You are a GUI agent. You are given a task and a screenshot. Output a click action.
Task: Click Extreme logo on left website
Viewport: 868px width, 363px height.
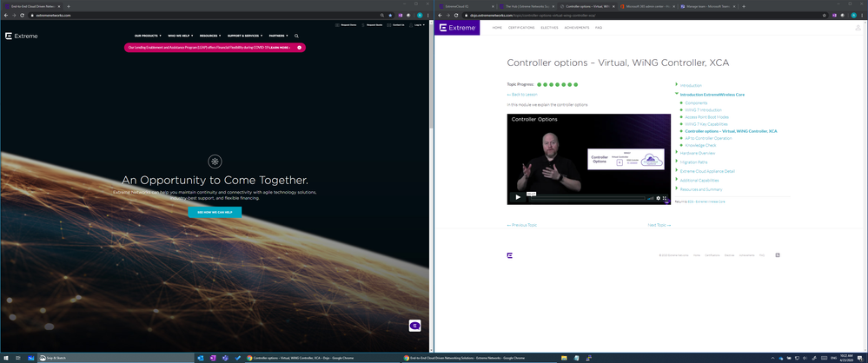coord(22,36)
